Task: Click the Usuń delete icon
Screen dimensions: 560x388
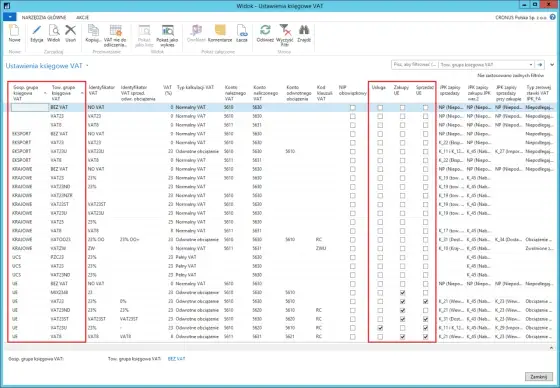Action: click(x=70, y=31)
